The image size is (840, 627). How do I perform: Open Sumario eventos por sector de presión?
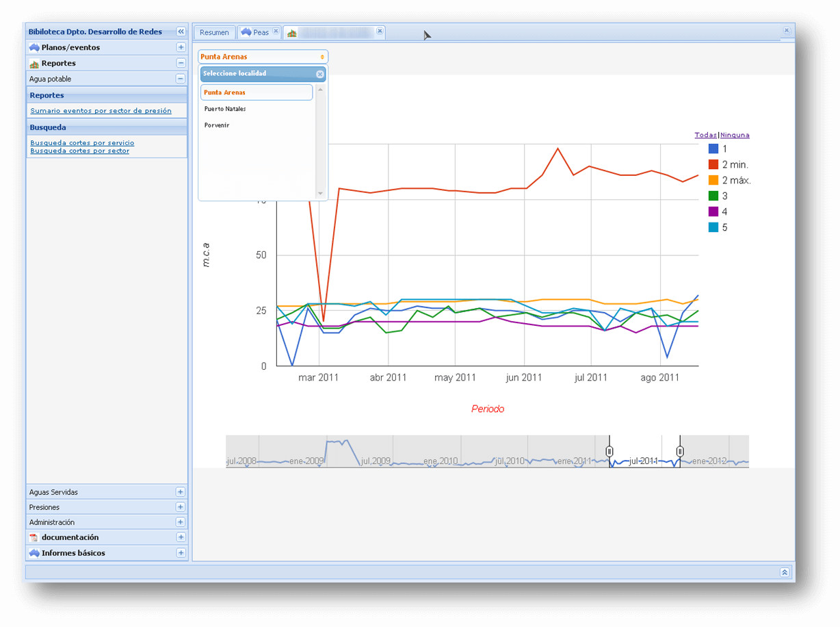(101, 111)
